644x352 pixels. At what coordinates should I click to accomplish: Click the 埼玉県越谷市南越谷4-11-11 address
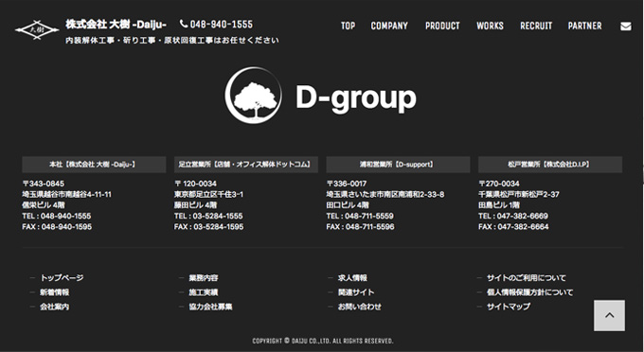(x=66, y=194)
